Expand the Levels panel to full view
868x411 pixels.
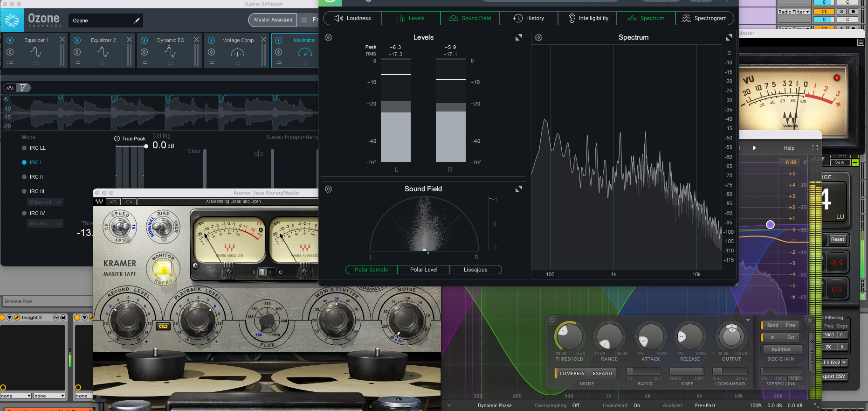pos(518,37)
